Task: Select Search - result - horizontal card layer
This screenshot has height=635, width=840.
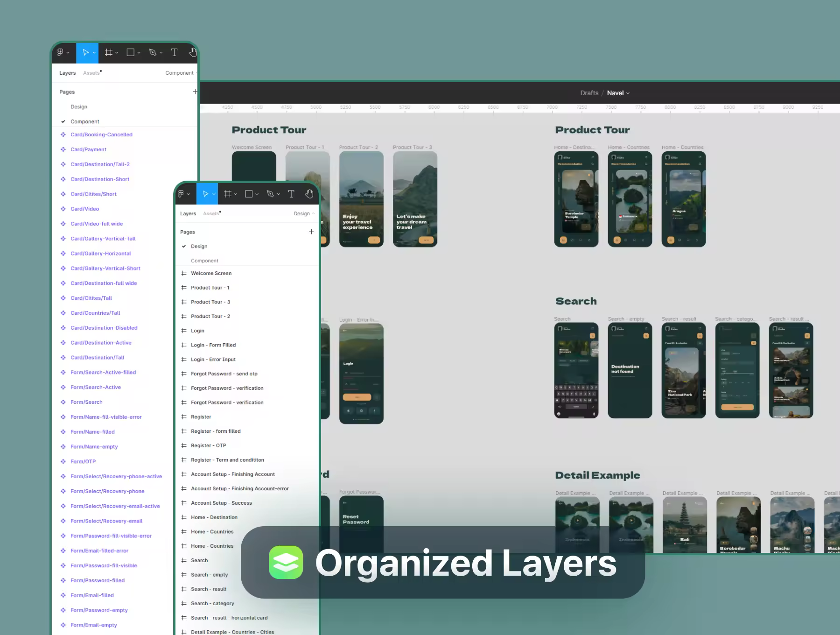Action: tap(229, 618)
